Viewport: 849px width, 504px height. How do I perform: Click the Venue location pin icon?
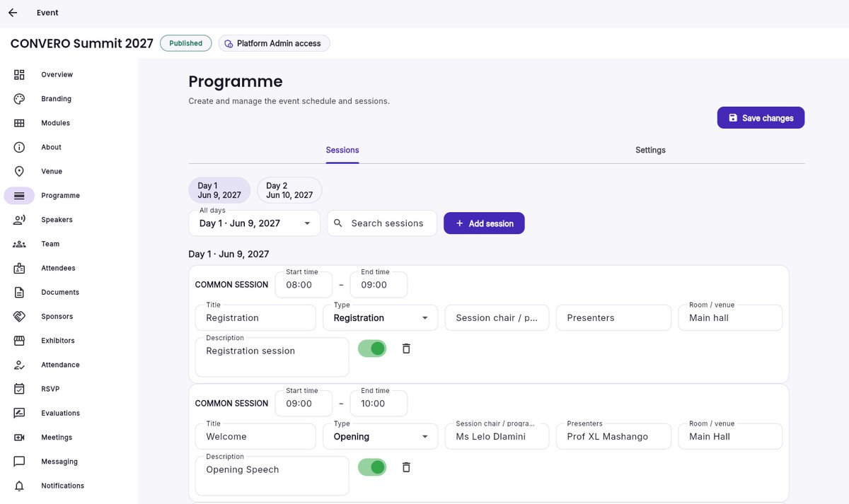(x=19, y=171)
